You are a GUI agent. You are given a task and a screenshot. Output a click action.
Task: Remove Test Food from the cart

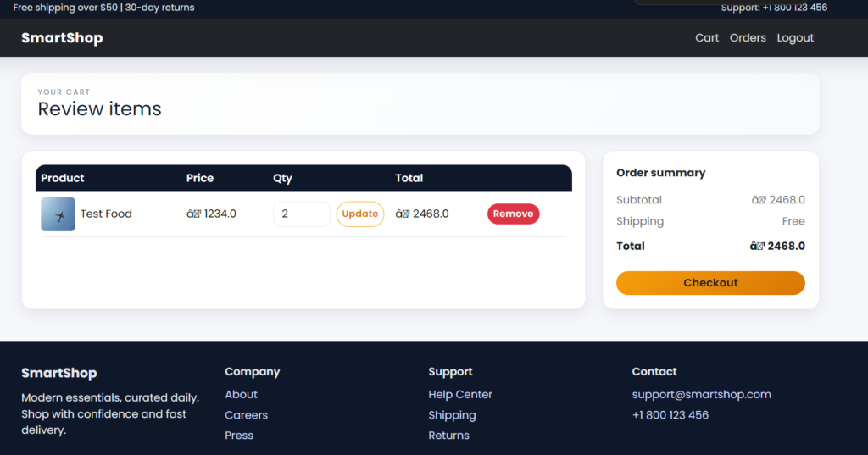coord(513,214)
